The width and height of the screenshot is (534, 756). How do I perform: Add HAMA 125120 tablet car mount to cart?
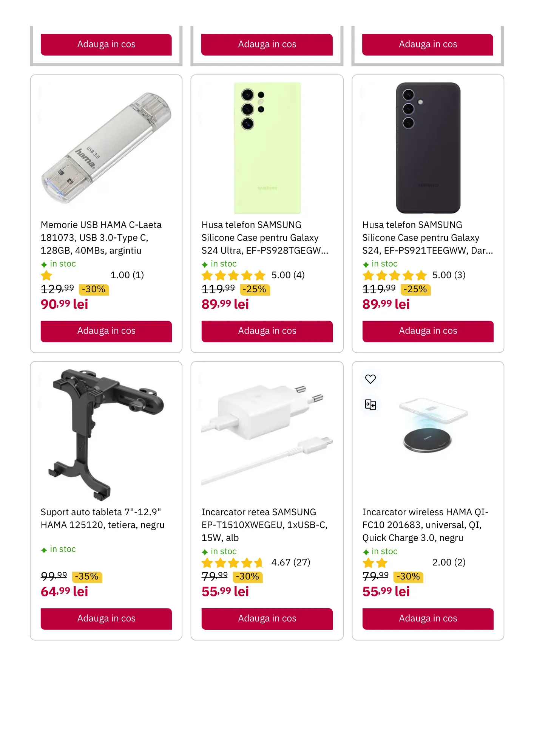click(x=106, y=618)
